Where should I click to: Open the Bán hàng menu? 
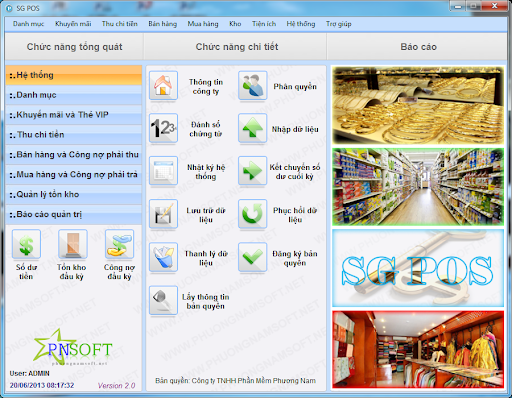[163, 24]
